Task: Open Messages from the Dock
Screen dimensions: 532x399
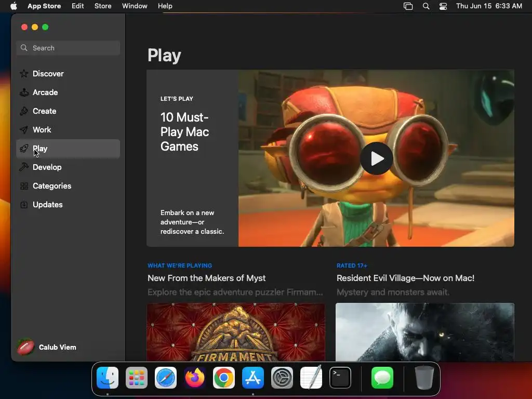Action: click(x=382, y=378)
